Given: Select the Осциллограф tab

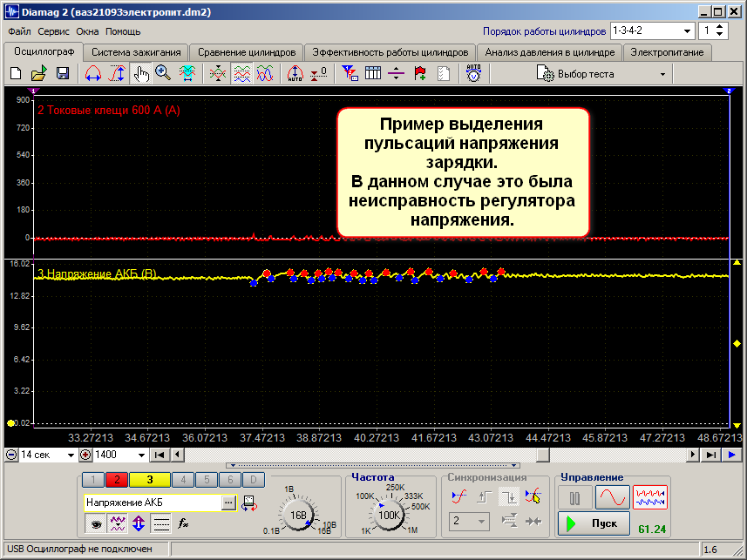Looking at the screenshot, I should click(x=44, y=51).
